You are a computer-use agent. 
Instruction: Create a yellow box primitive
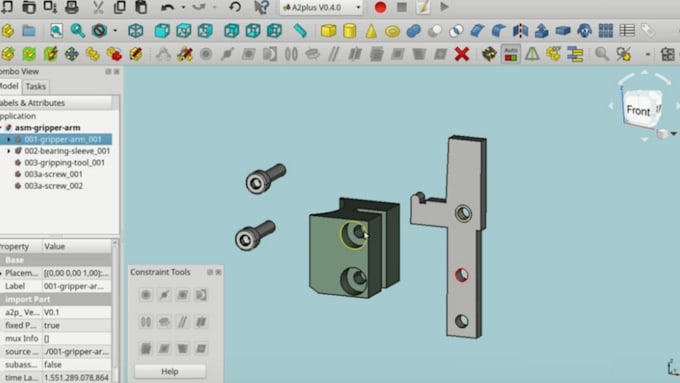click(x=328, y=31)
